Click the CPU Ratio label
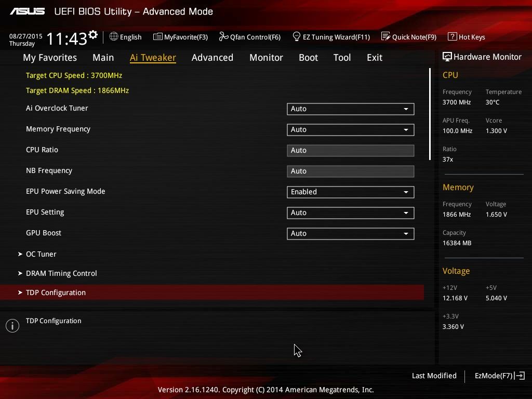Image resolution: width=532 pixels, height=399 pixels. 42,150
